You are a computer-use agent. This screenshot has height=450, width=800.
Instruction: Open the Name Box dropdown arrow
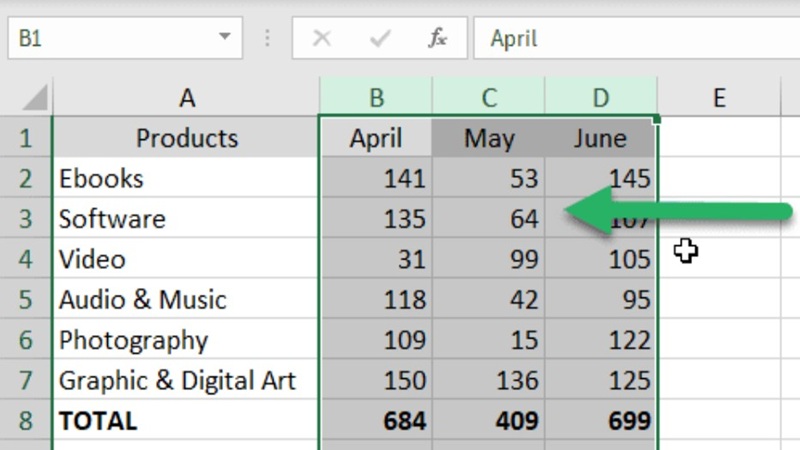(224, 37)
